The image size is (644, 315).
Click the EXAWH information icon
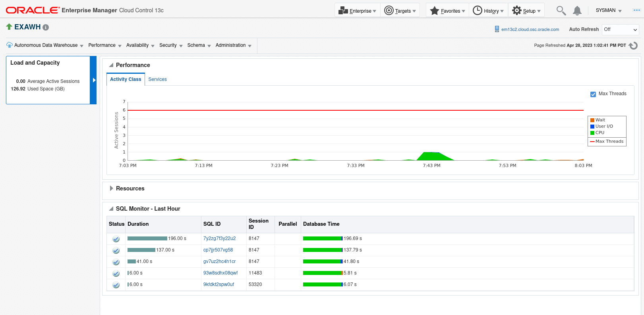click(46, 27)
